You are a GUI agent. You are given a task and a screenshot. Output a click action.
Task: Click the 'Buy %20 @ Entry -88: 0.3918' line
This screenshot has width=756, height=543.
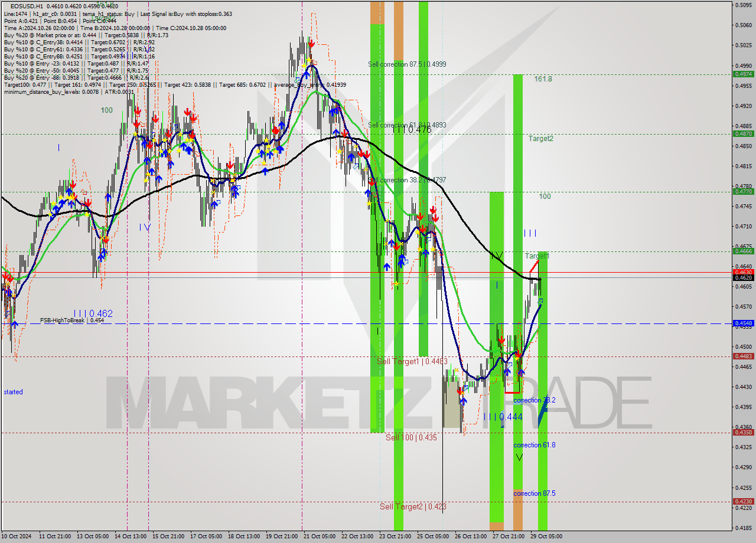pyautogui.click(x=77, y=77)
